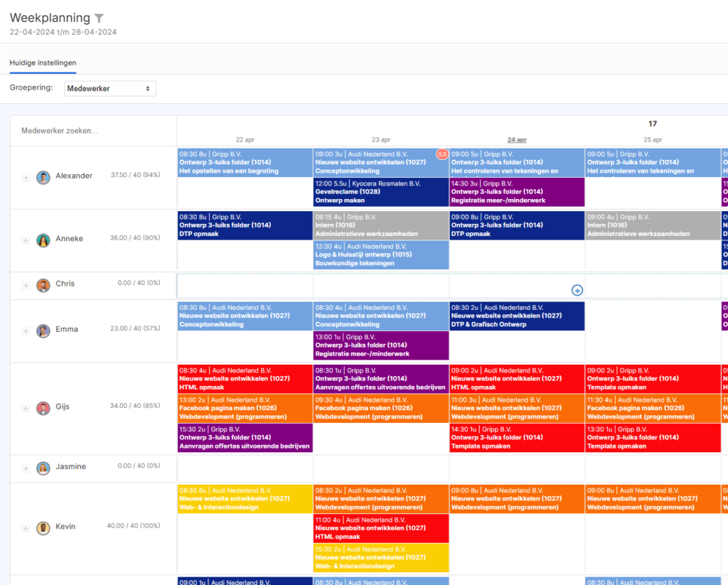Screen dimensions: 728x585
Task: Open Kevin's 09:00 8u Webdevelopment block on 24 apr
Action: pyautogui.click(x=517, y=499)
